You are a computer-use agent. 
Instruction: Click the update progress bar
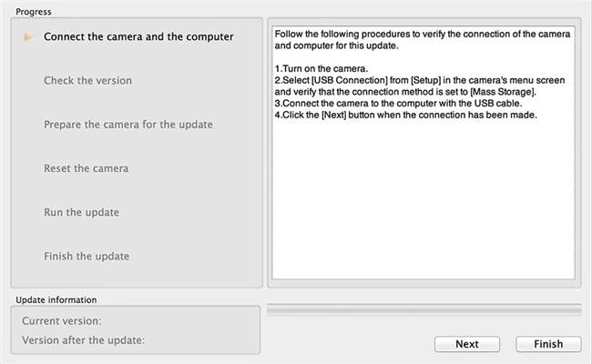(424, 311)
